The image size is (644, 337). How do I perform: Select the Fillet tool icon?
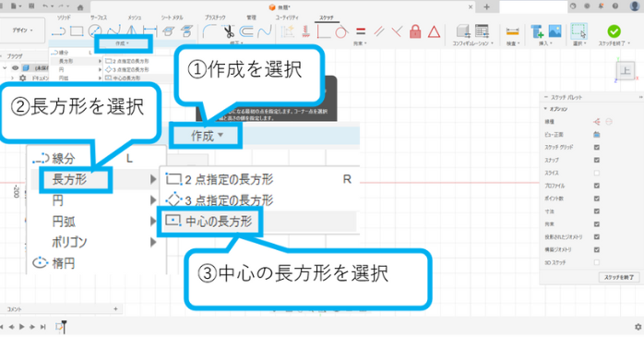pos(209,31)
